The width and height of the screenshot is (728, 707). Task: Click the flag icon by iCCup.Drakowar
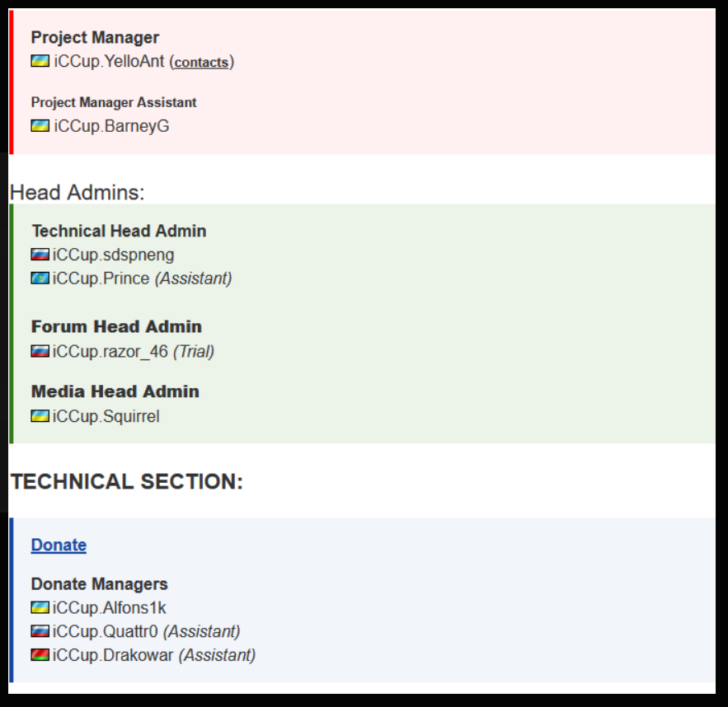pos(40,655)
